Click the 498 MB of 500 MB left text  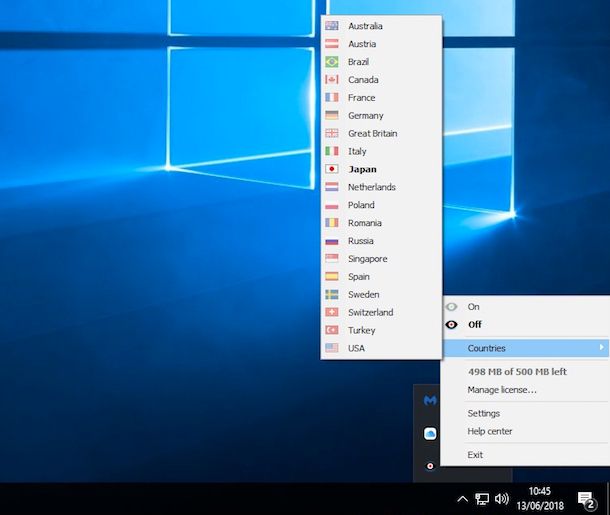coord(517,372)
